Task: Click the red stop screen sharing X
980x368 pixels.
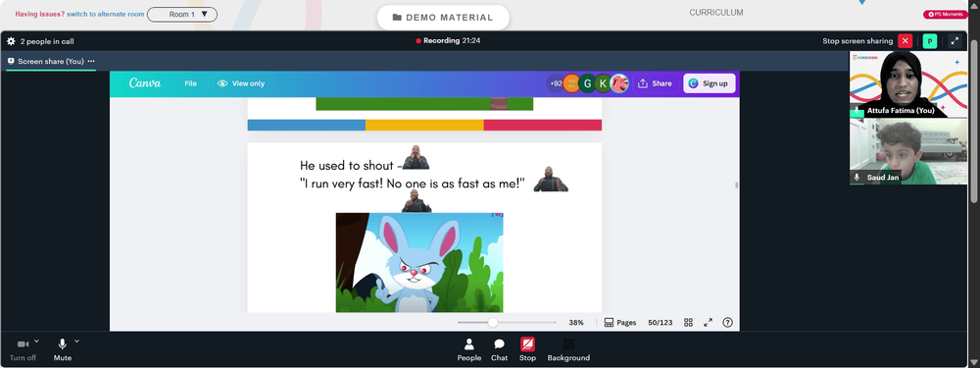Action: pos(905,41)
